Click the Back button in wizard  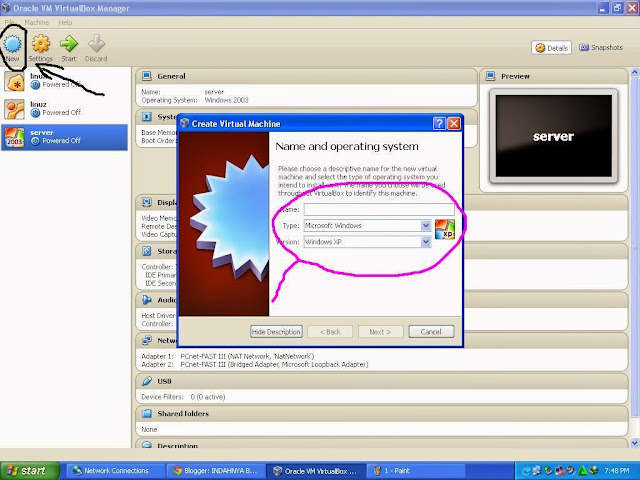[x=330, y=332]
